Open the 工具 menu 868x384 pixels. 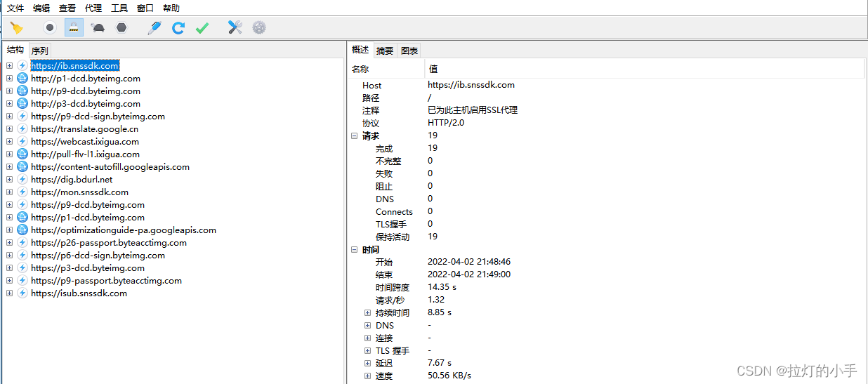pos(119,8)
